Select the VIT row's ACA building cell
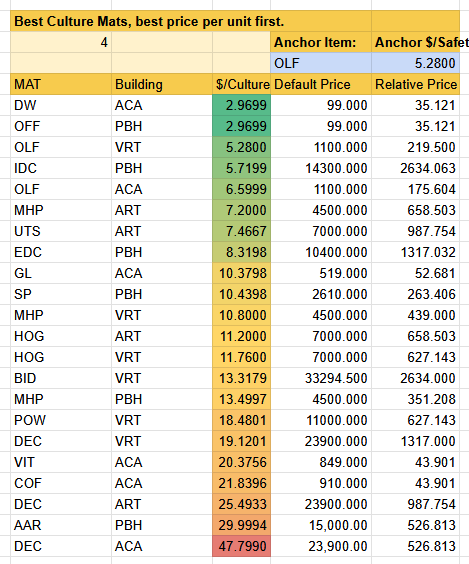 (x=162, y=462)
